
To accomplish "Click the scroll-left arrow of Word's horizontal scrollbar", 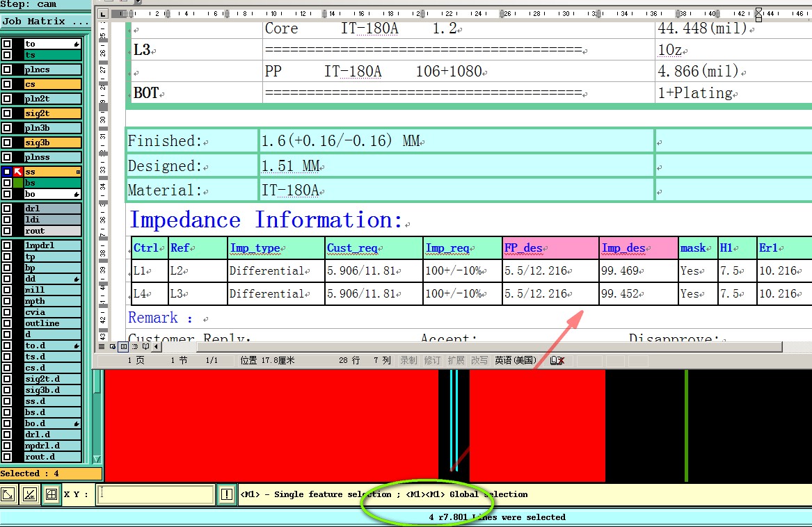I will pyautogui.click(x=157, y=346).
